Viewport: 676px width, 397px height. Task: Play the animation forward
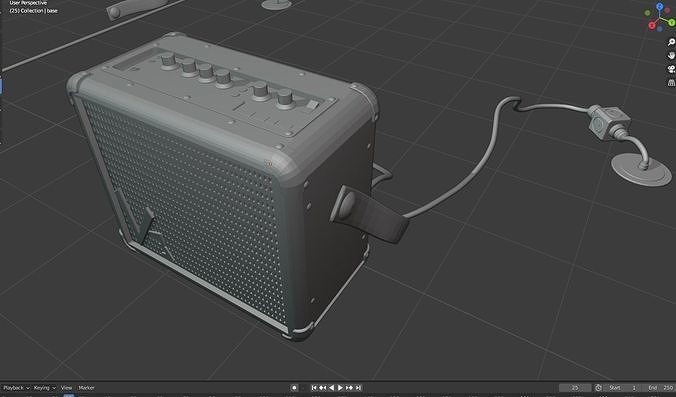pyautogui.click(x=340, y=388)
